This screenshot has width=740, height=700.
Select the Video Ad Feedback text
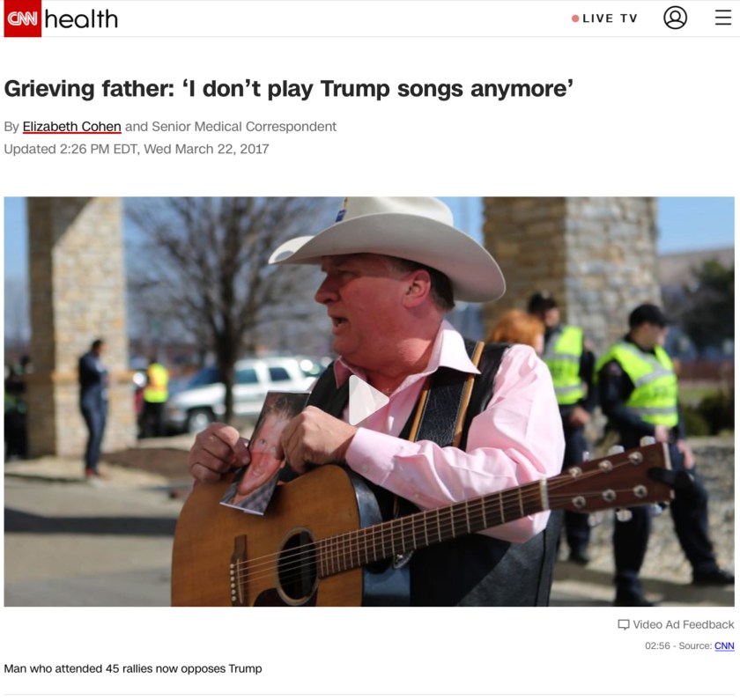(684, 624)
